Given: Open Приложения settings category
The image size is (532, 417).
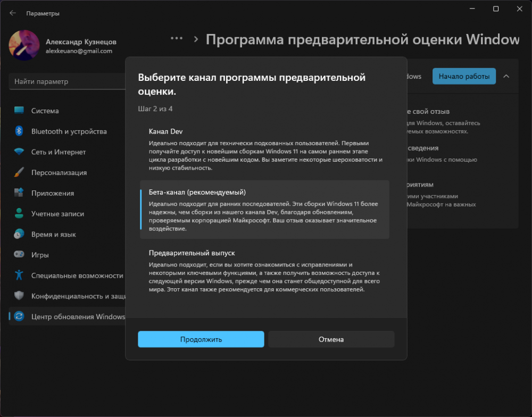Looking at the screenshot, I should [67, 193].
